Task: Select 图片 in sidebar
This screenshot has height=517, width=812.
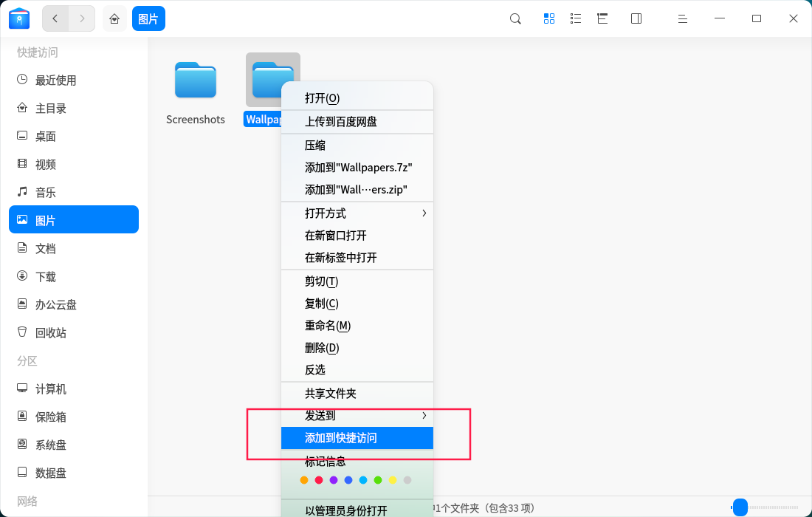Action: click(74, 219)
